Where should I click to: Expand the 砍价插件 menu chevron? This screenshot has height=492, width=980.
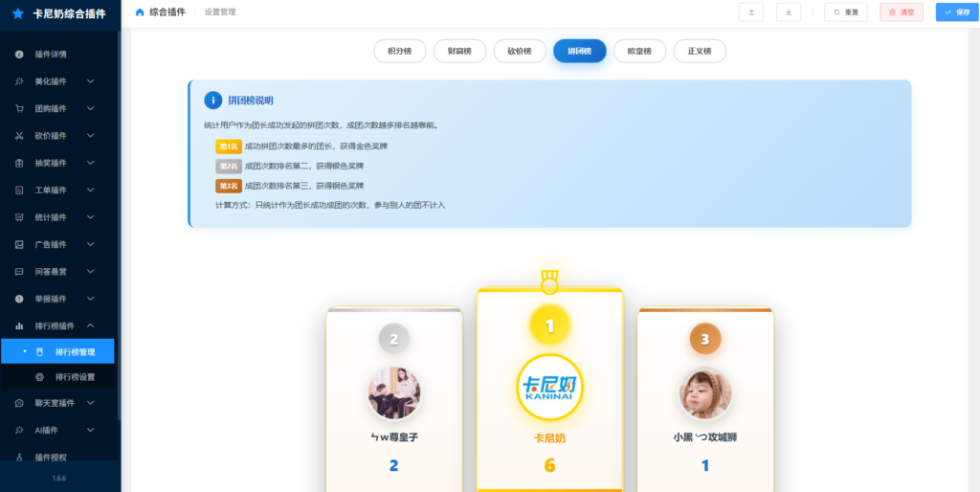[91, 136]
